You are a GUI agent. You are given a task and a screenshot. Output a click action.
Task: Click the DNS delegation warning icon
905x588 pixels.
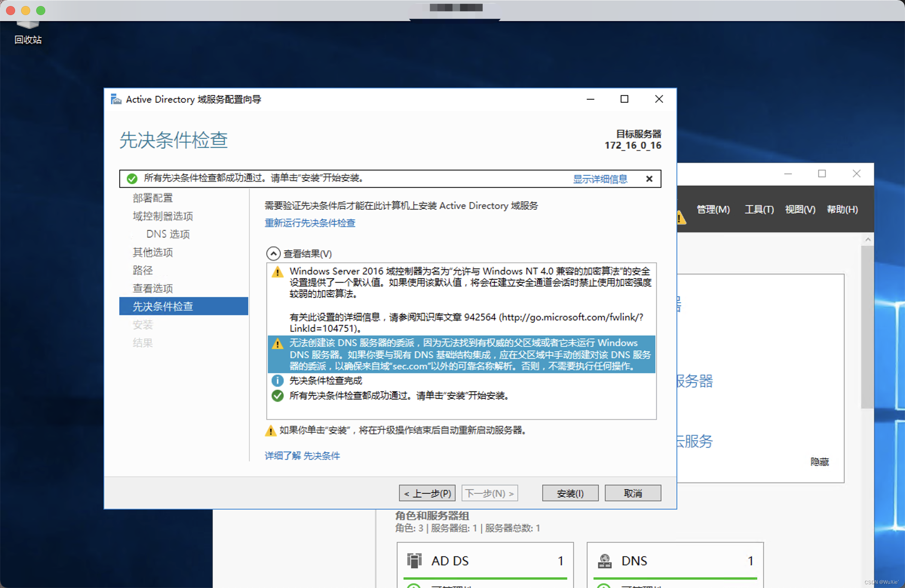click(278, 344)
